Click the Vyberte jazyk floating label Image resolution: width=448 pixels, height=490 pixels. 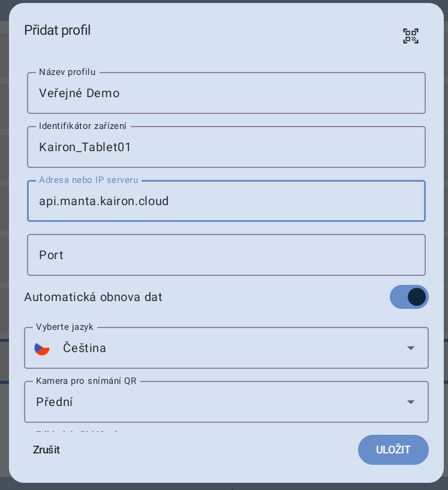click(x=65, y=327)
